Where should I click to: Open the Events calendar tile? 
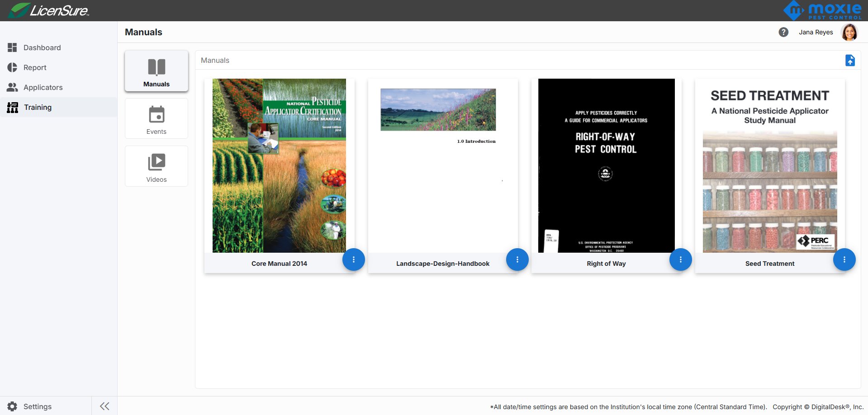tap(157, 119)
